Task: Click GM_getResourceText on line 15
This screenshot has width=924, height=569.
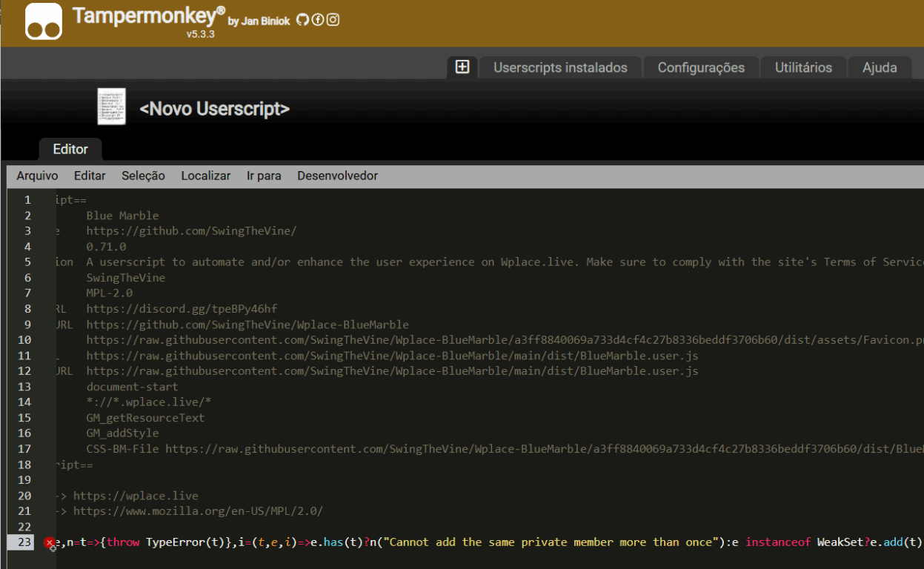Action: 145,418
